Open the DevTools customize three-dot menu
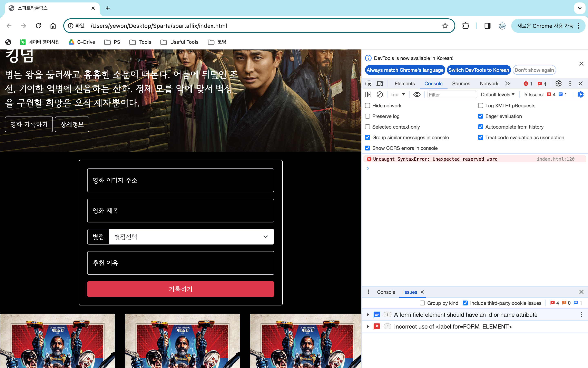588x368 pixels. [x=570, y=83]
